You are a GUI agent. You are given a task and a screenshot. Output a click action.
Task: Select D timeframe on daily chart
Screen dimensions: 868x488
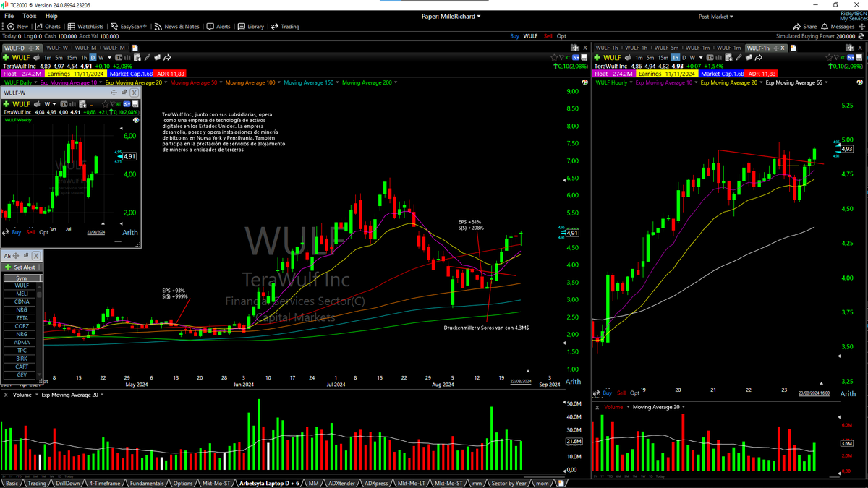tap(92, 57)
